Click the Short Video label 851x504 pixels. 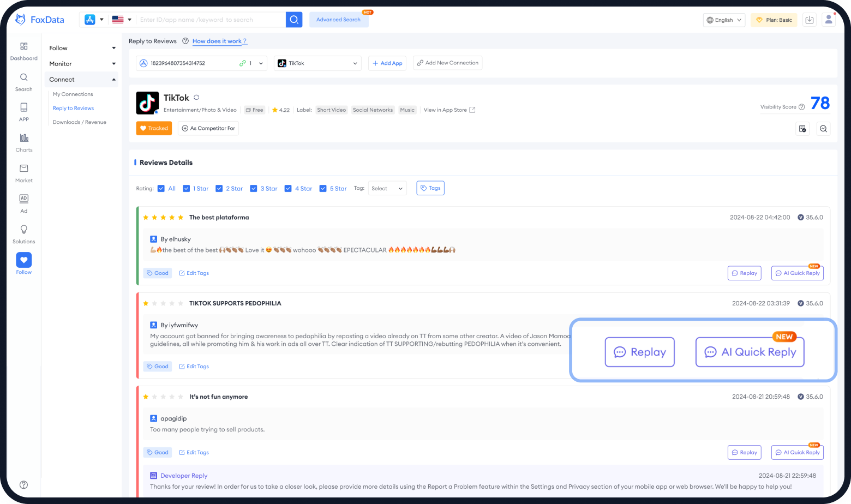pyautogui.click(x=332, y=110)
